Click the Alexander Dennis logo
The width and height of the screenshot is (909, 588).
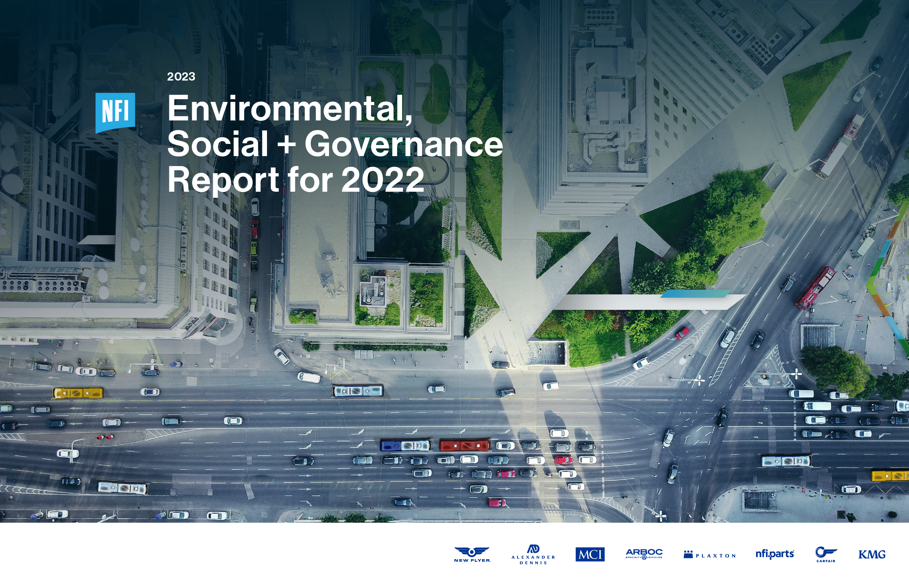tap(533, 555)
